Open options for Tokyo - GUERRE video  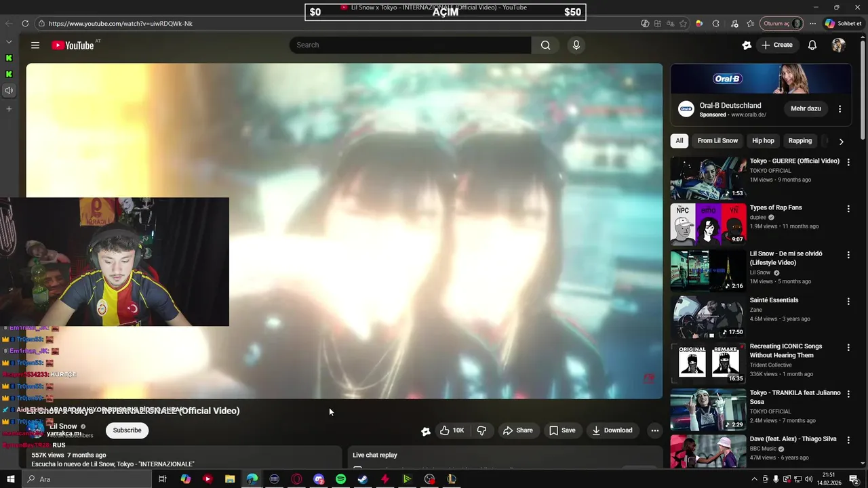[848, 163]
